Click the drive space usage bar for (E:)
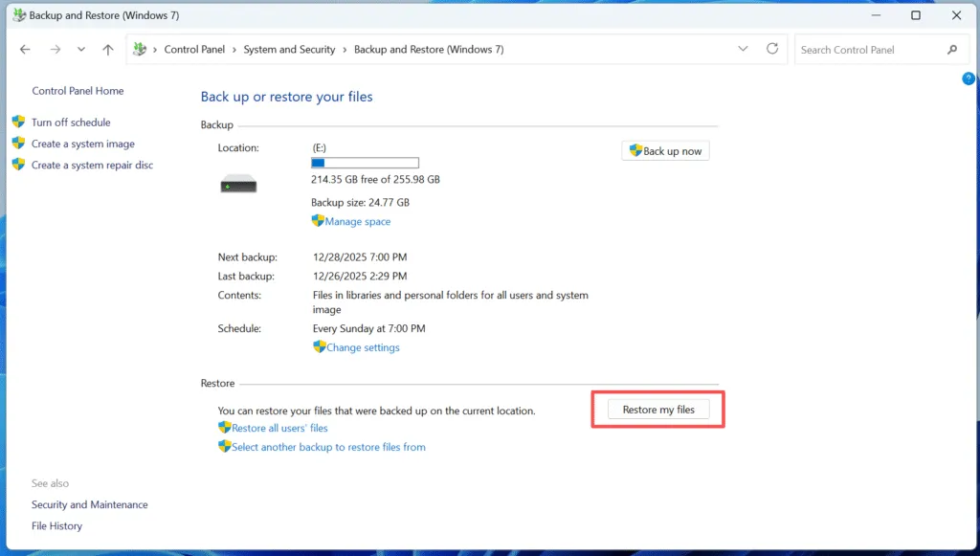Screen dimensions: 980x556 [365, 162]
